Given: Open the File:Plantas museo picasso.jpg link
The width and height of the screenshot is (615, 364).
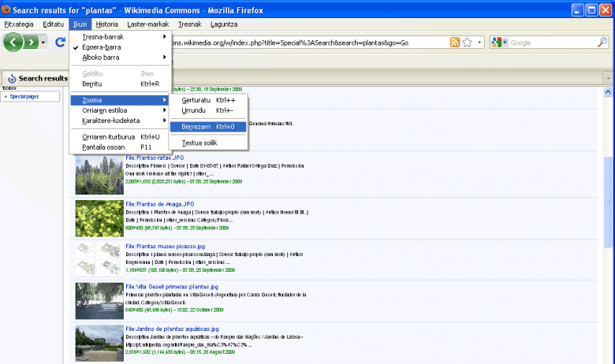Looking at the screenshot, I should (x=165, y=247).
